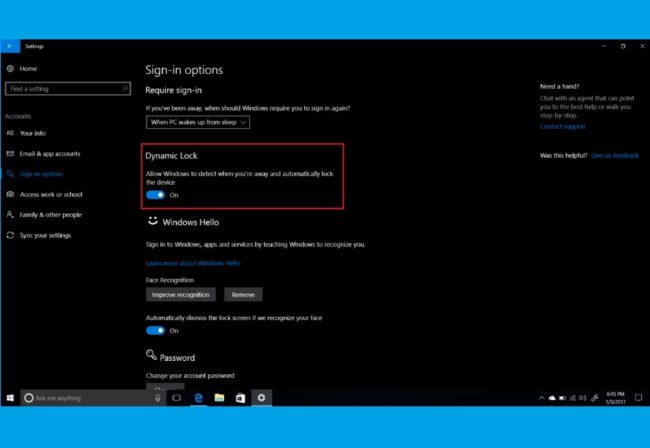The width and height of the screenshot is (650, 448).
Task: Open Home in Settings sidebar
Action: [28, 69]
